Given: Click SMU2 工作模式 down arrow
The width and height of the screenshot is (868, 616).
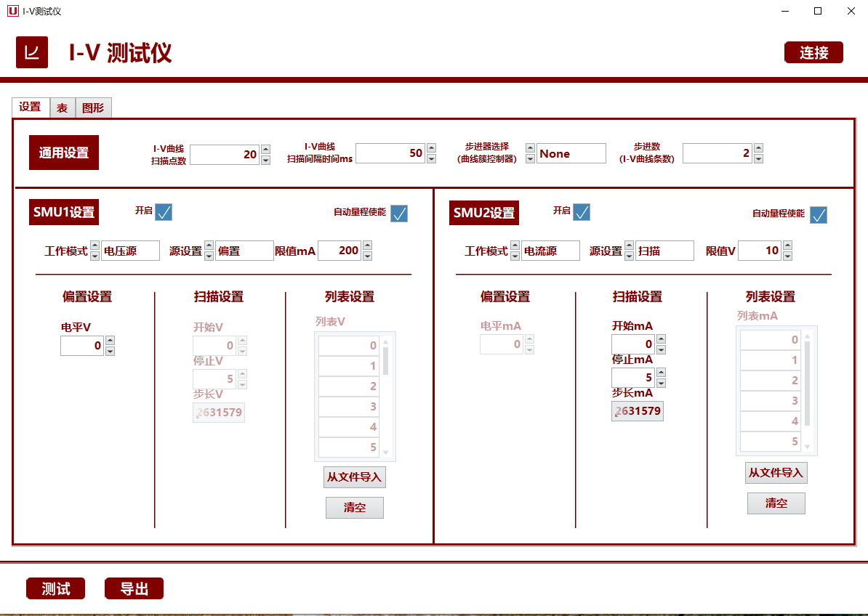Looking at the screenshot, I should [x=515, y=256].
